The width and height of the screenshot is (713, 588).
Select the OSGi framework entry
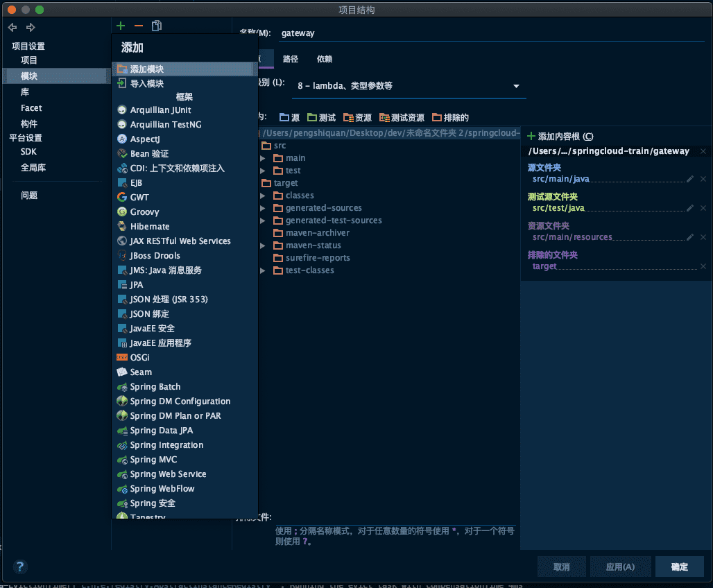(184, 357)
